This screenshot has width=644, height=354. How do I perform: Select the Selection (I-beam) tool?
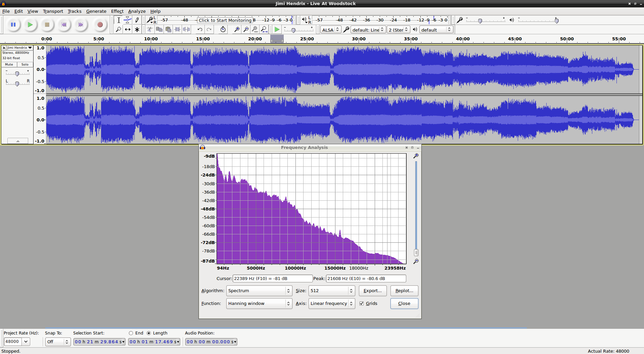(x=119, y=20)
